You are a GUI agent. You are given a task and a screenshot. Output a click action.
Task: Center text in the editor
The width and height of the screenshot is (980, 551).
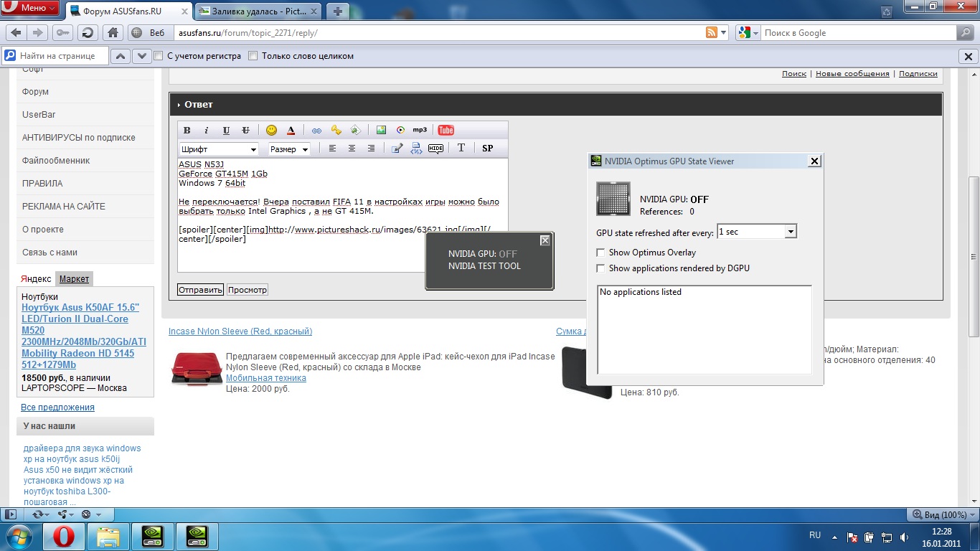(x=352, y=149)
